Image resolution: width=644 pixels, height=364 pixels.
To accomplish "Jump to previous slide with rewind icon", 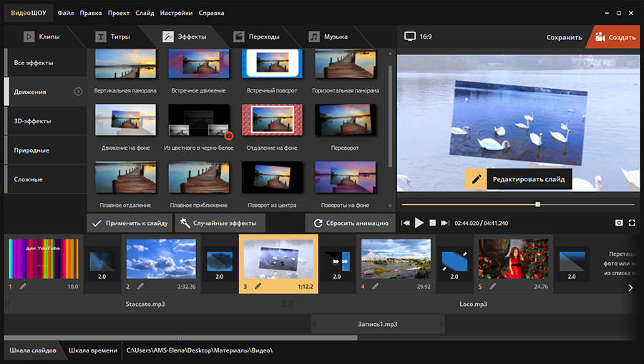I will [x=406, y=223].
